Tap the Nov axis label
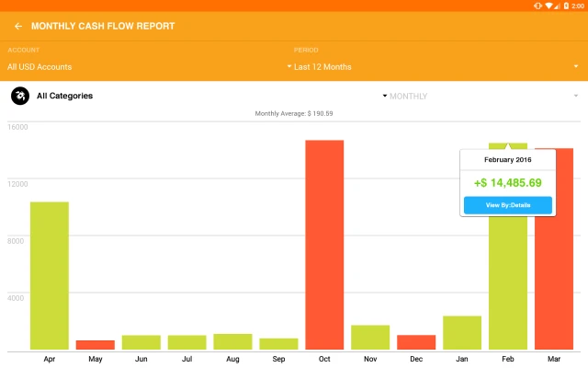 370,359
